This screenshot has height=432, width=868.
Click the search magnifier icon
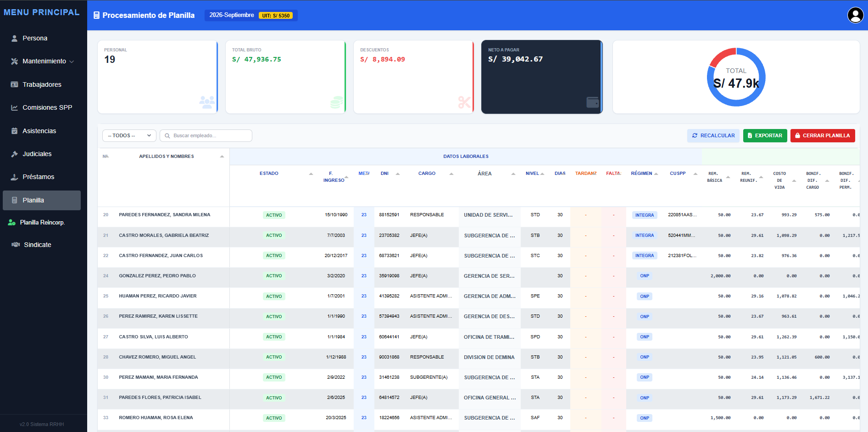click(167, 136)
